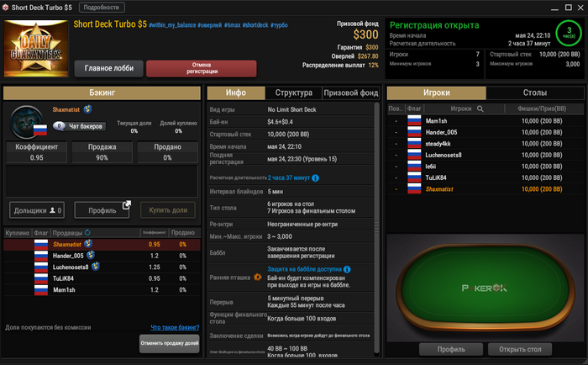Click the Подробности button in title bar
Screen dimensions: 588x365
click(102, 7)
